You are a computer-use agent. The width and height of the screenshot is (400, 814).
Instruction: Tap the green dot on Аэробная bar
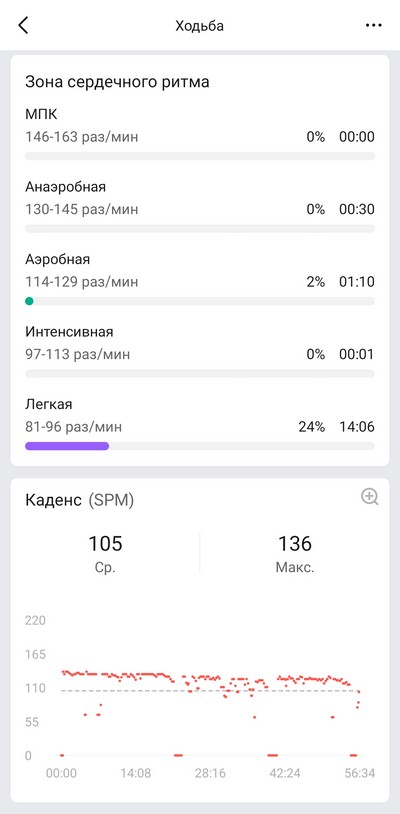coord(30,301)
